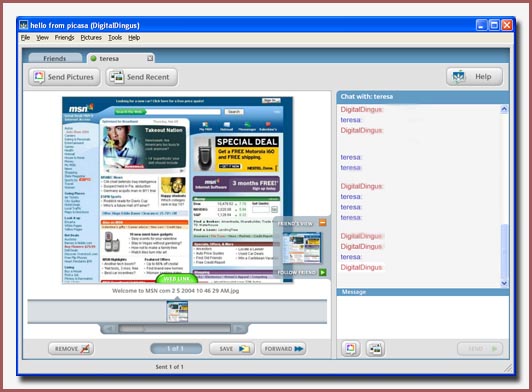Open the Friends menu
The width and height of the screenshot is (532, 392).
pos(64,38)
